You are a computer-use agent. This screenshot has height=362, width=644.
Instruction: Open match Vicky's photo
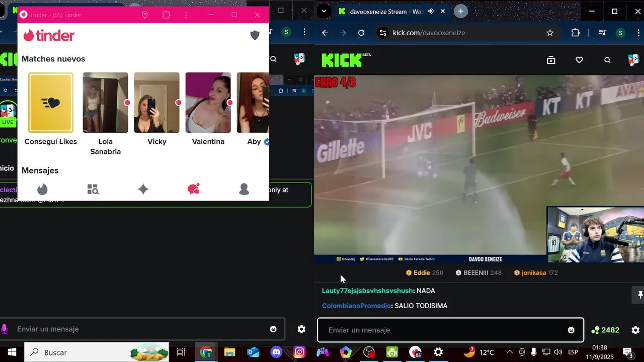click(156, 103)
